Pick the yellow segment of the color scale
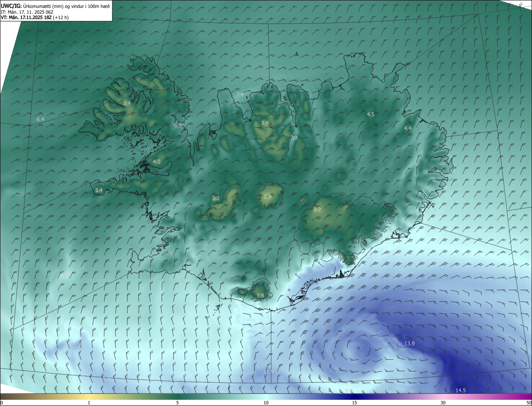This screenshot has width=532, height=406. 89,396
